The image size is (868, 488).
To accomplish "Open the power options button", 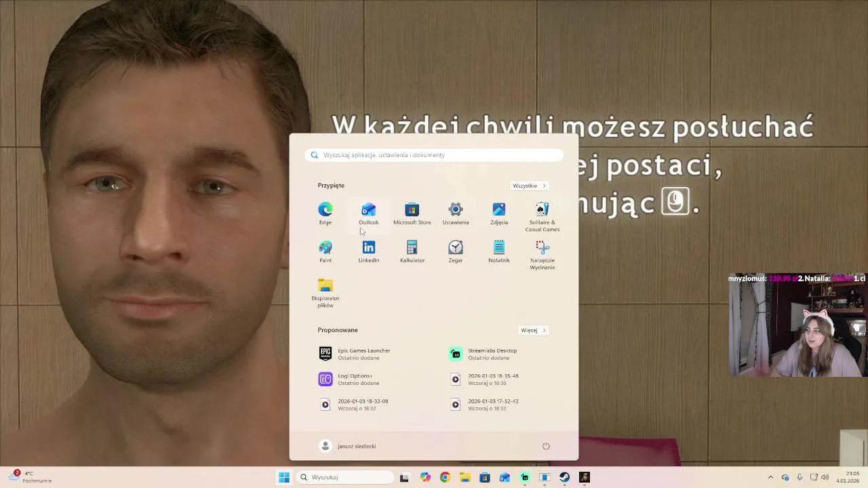I will pos(546,446).
